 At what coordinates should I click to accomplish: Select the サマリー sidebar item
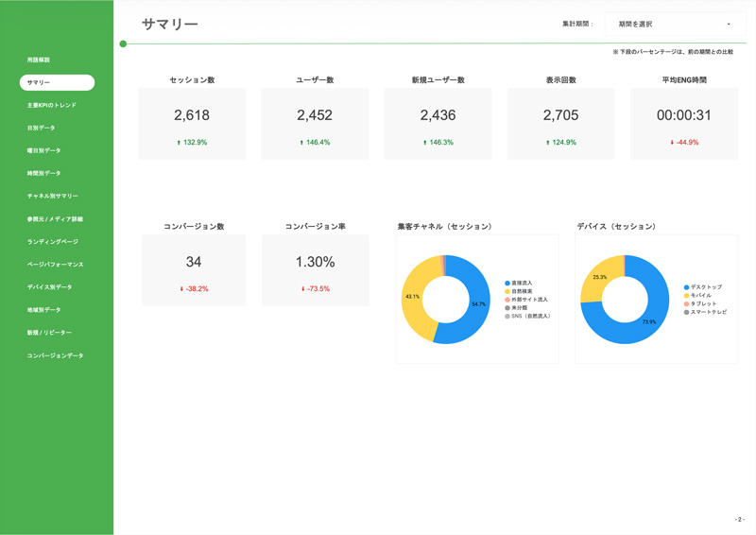57,83
